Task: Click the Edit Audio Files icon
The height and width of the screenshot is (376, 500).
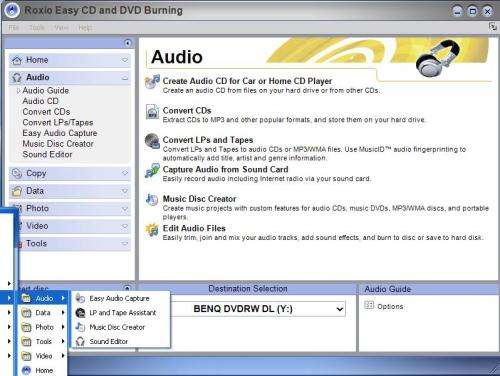Action: pyautogui.click(x=152, y=229)
